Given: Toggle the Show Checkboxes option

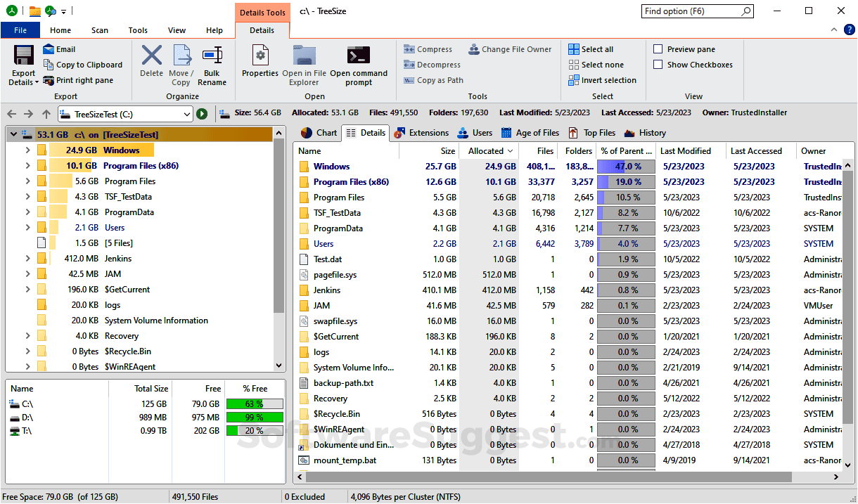Looking at the screenshot, I should pos(658,65).
